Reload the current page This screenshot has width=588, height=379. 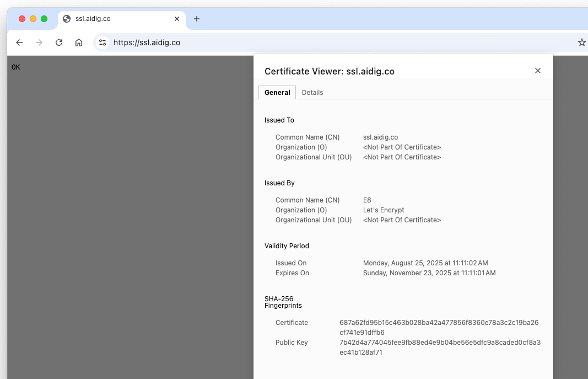pos(59,42)
